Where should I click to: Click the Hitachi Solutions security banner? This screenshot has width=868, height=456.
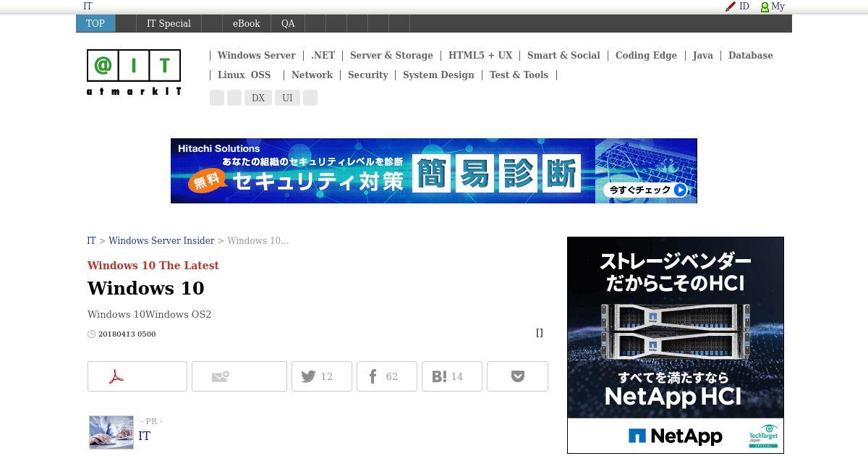click(434, 171)
